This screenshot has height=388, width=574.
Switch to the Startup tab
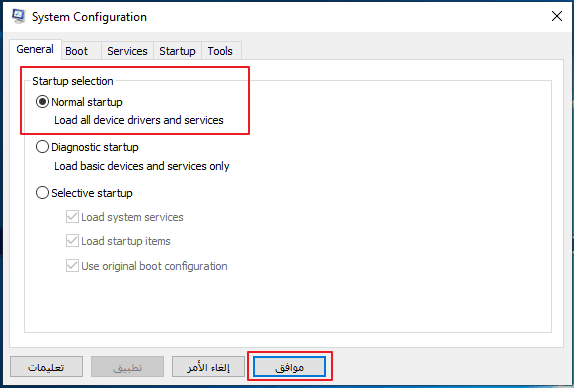point(178,51)
